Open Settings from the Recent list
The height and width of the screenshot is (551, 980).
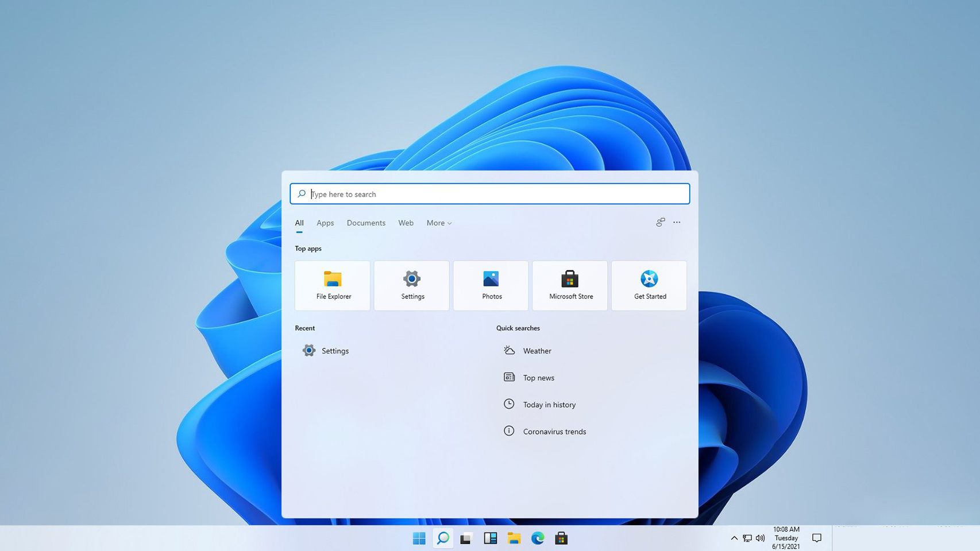pyautogui.click(x=335, y=350)
